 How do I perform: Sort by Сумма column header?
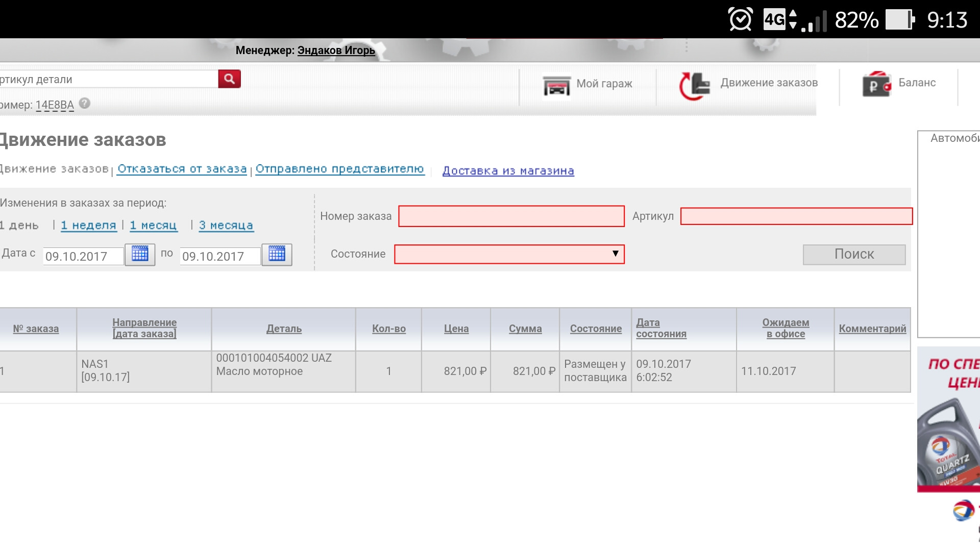(x=525, y=329)
